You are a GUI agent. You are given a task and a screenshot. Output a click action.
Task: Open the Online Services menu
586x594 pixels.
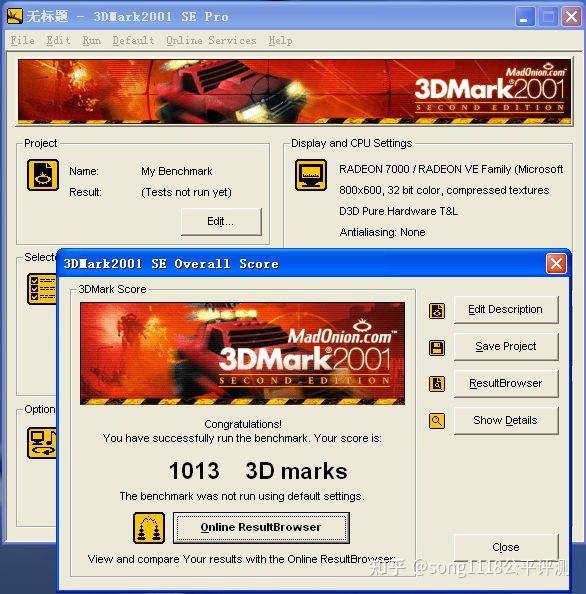point(211,40)
